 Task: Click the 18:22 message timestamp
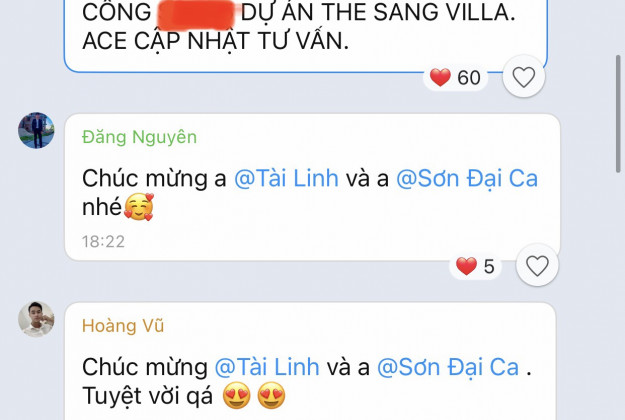103,241
